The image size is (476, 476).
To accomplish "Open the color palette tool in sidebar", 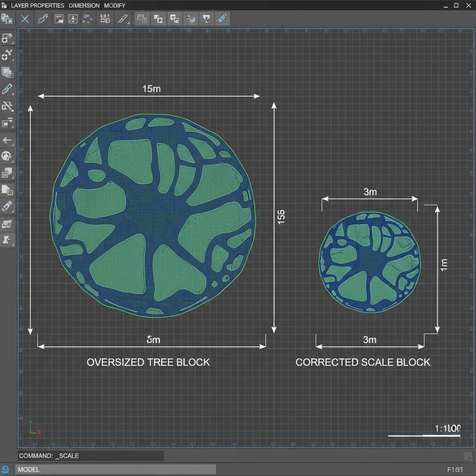I will tap(7, 157).
